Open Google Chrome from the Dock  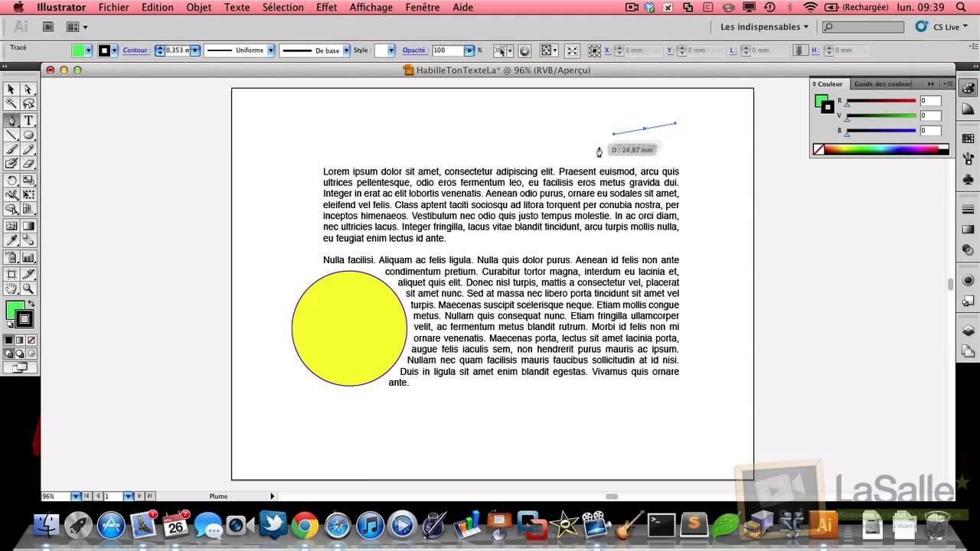(x=305, y=526)
